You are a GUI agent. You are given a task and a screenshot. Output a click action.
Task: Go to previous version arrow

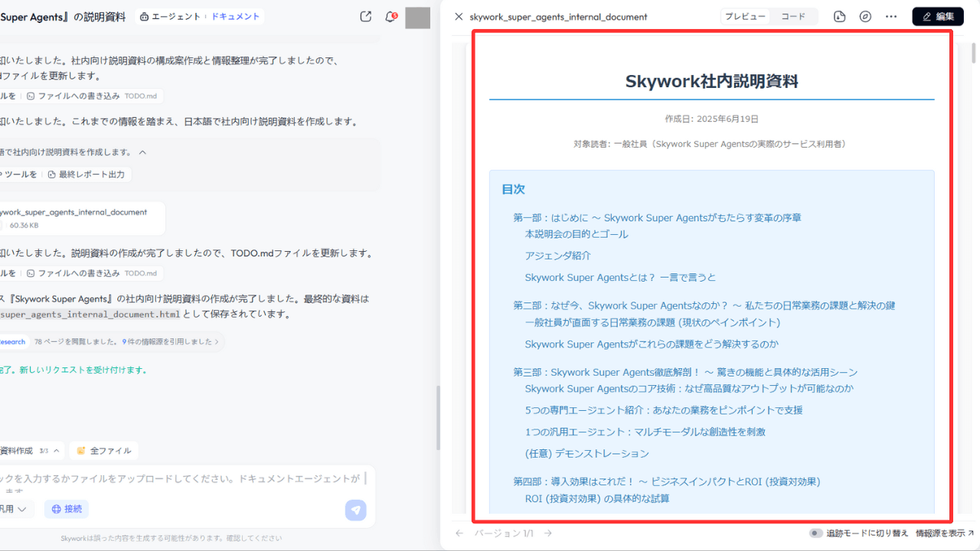[459, 533]
